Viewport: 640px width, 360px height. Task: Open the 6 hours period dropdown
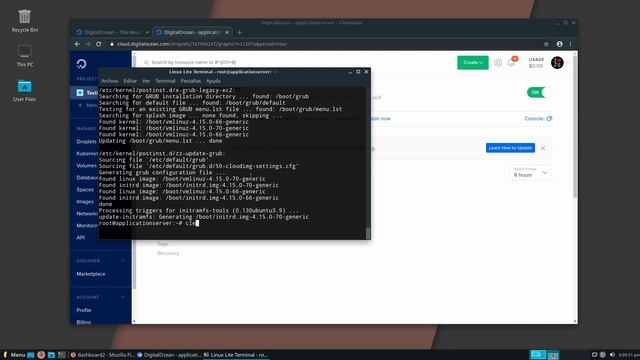click(530, 173)
